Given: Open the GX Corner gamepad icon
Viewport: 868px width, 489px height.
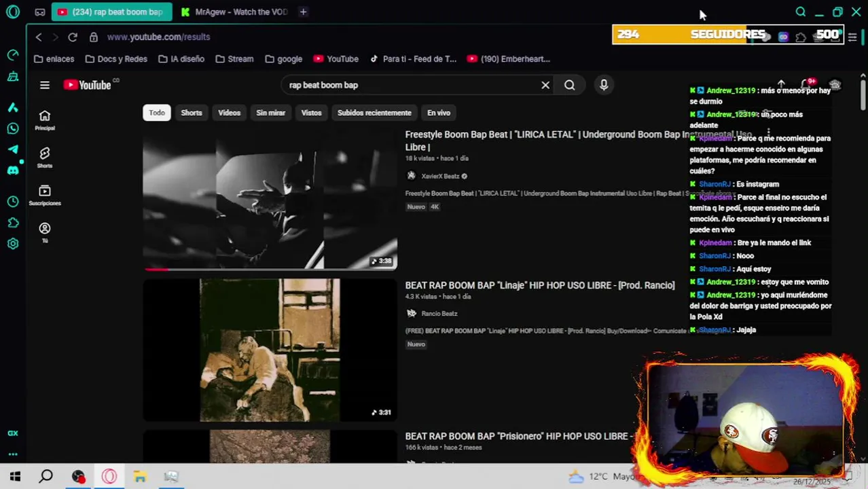Looking at the screenshot, I should click(x=40, y=12).
